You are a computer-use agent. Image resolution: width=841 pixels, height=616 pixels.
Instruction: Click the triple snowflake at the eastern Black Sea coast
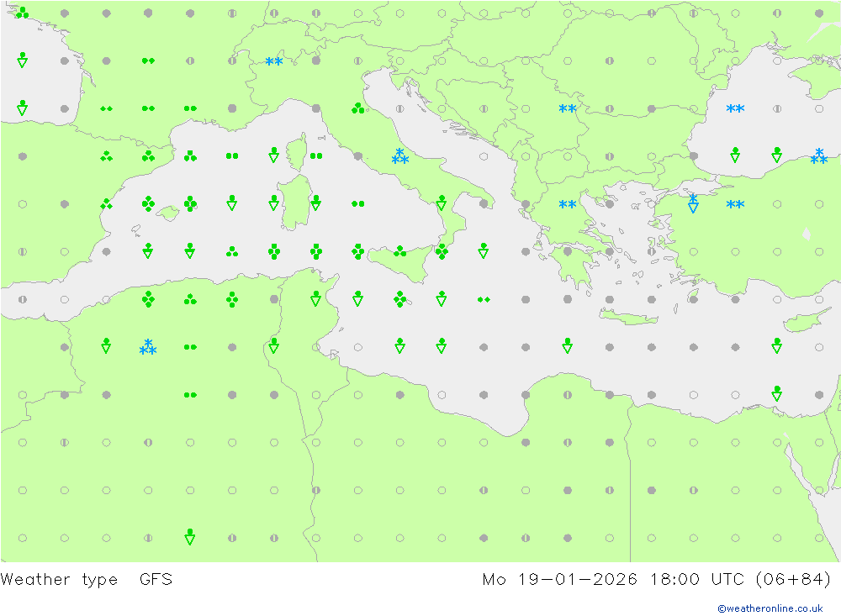(x=819, y=156)
